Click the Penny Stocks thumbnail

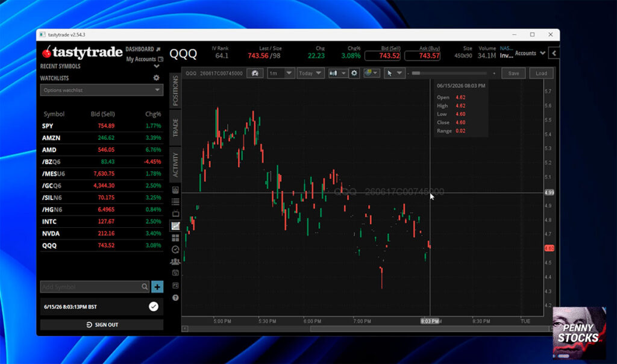pyautogui.click(x=579, y=333)
